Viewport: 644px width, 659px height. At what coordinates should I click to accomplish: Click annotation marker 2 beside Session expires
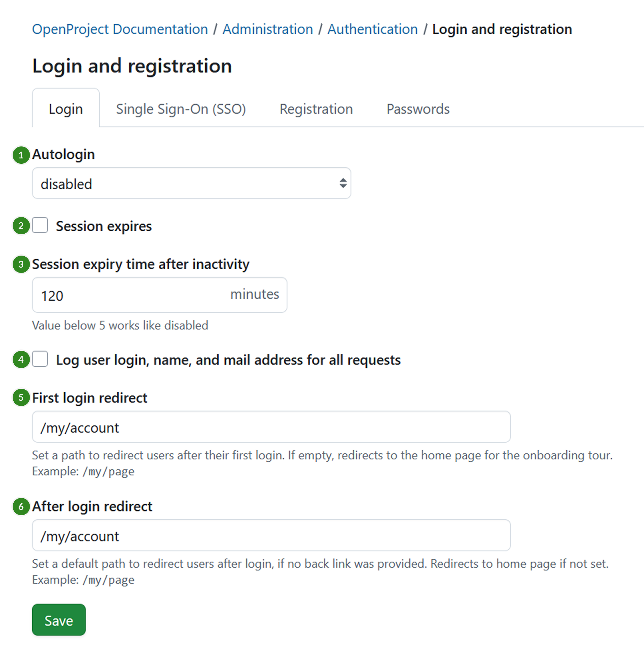pos(21,226)
